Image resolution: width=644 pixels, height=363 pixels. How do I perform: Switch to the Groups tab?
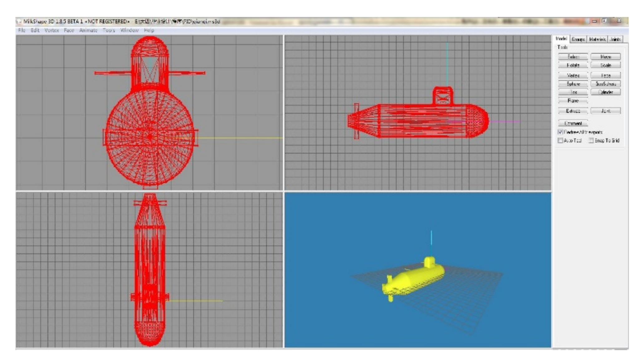click(x=578, y=39)
